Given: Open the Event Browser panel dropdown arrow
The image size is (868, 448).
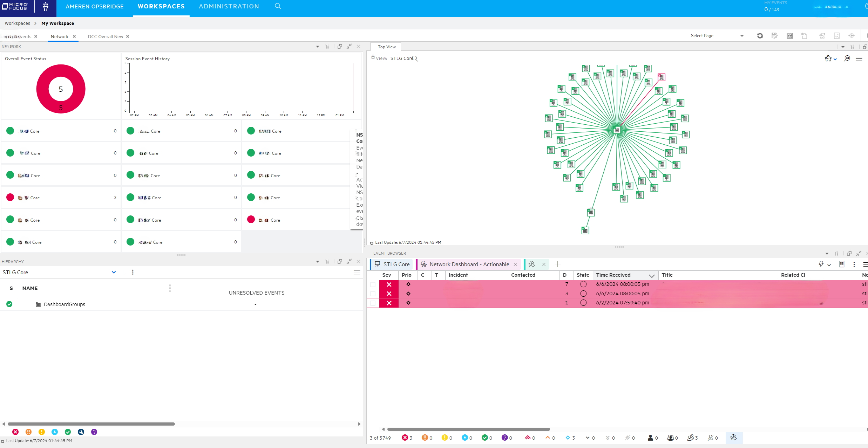Looking at the screenshot, I should coord(827,253).
